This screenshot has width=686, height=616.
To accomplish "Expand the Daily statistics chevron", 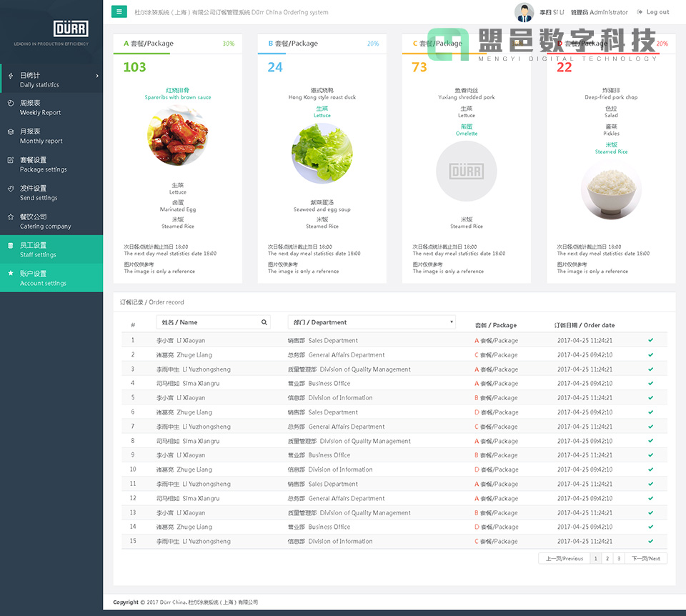I will (x=97, y=77).
